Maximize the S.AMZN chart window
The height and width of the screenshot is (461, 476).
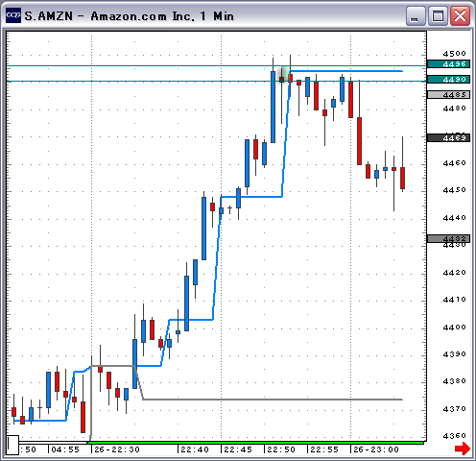(438, 16)
